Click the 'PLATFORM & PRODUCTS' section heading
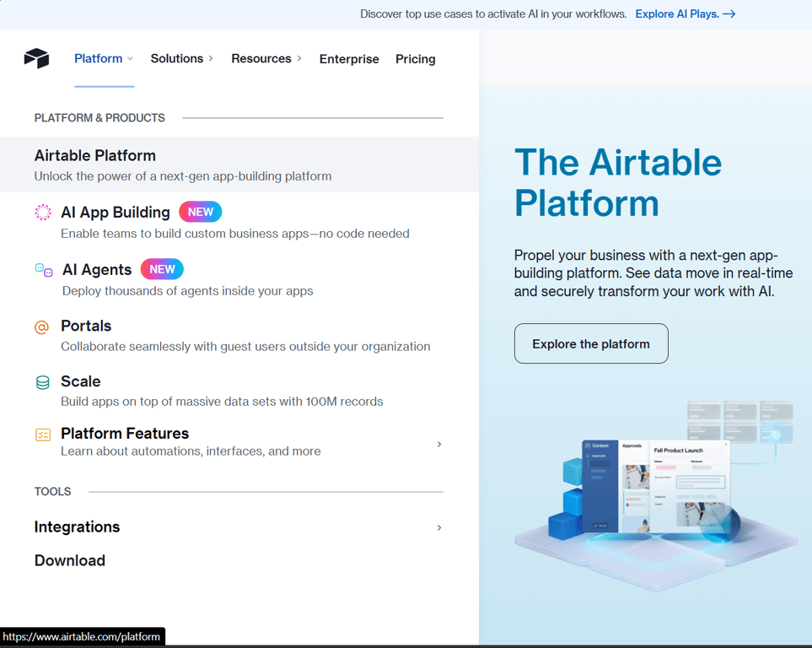Viewport: 812px width, 648px height. click(x=99, y=117)
